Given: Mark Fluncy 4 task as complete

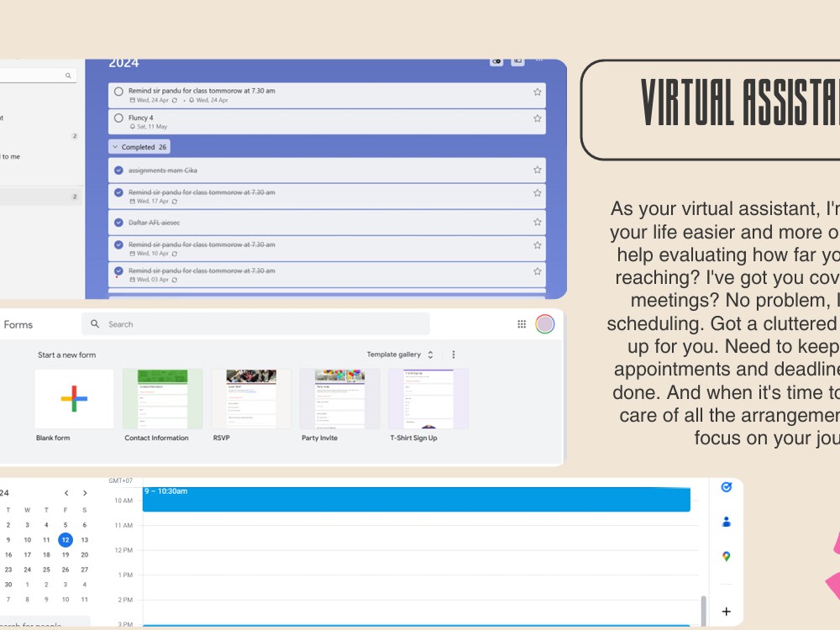Looking at the screenshot, I should (119, 118).
